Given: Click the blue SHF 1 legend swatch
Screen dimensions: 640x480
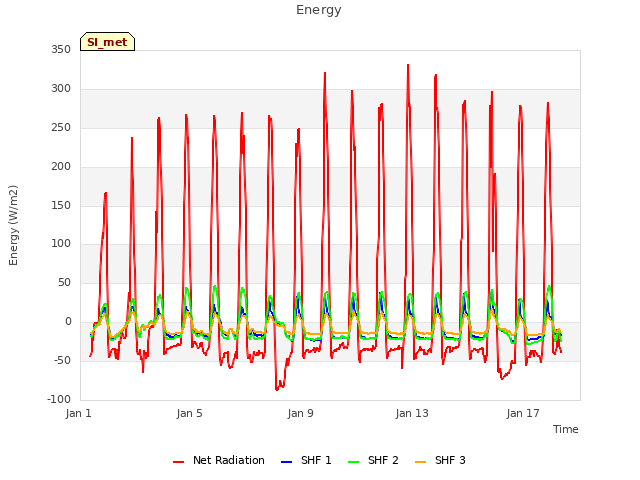Looking at the screenshot, I should click(x=287, y=462).
